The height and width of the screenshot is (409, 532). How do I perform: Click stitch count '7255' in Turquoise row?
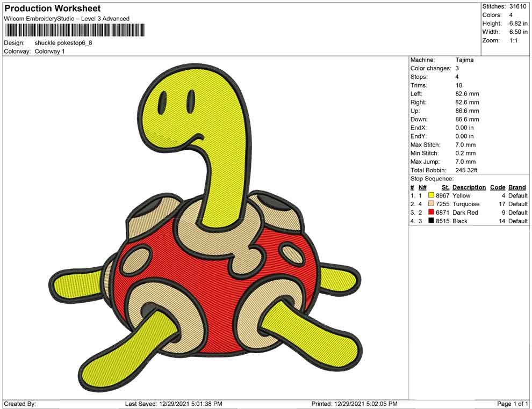coord(442,204)
